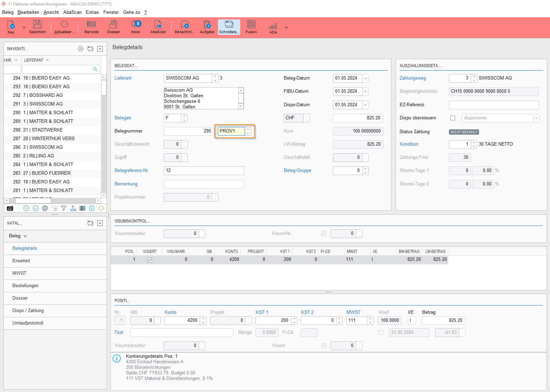Viewport: 550px width, 392px height.
Task: Click the camera icon in navigation panel
Action: pos(10,208)
